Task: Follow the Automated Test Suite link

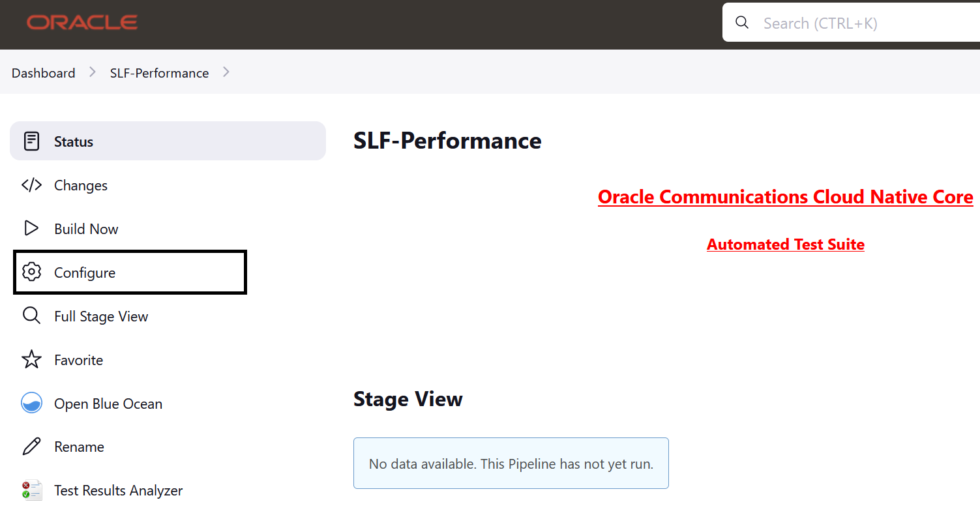Action: tap(785, 244)
